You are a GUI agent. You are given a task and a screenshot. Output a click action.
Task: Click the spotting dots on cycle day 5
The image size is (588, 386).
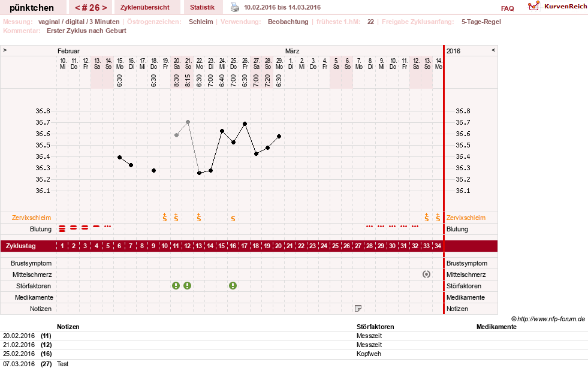(108, 226)
